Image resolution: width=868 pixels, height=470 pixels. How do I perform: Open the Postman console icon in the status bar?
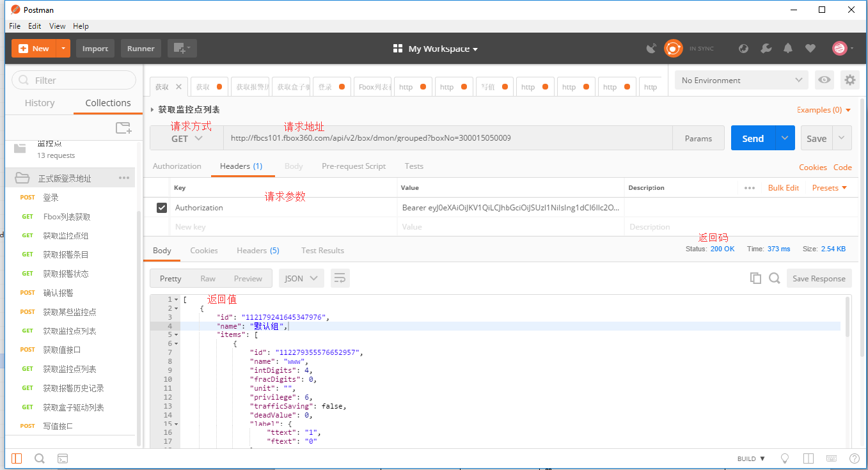coord(63,458)
